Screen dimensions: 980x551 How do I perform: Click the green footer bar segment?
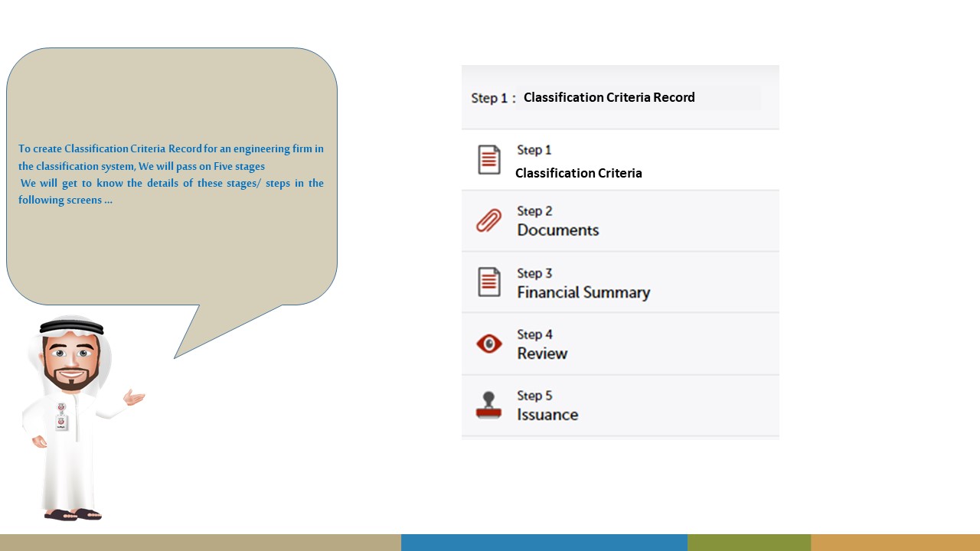coord(749,543)
